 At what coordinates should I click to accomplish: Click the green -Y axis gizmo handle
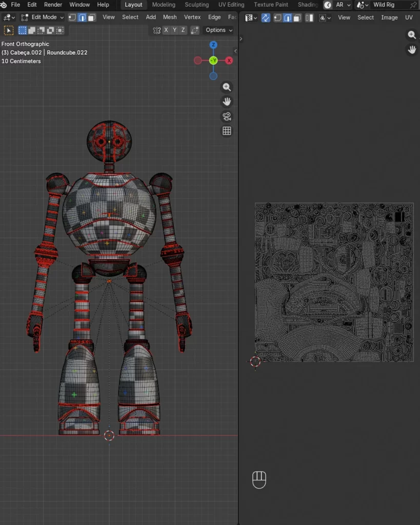coord(213,60)
